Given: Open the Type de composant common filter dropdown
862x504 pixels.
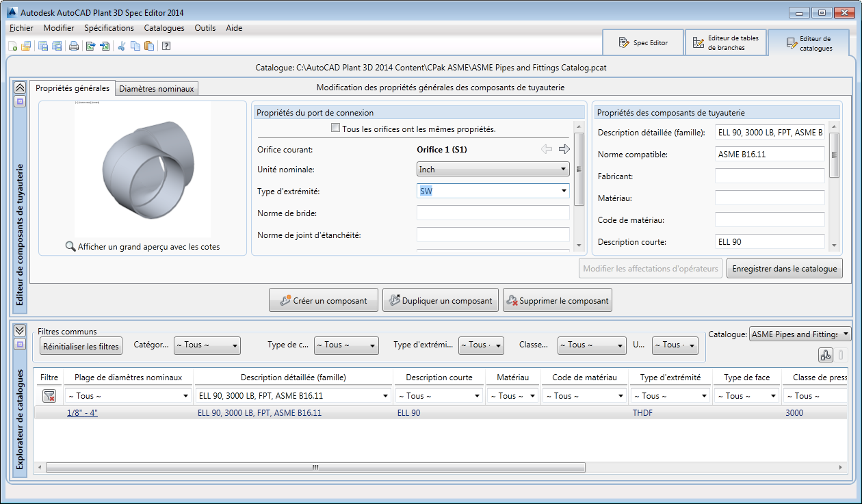Looking at the screenshot, I should point(346,345).
